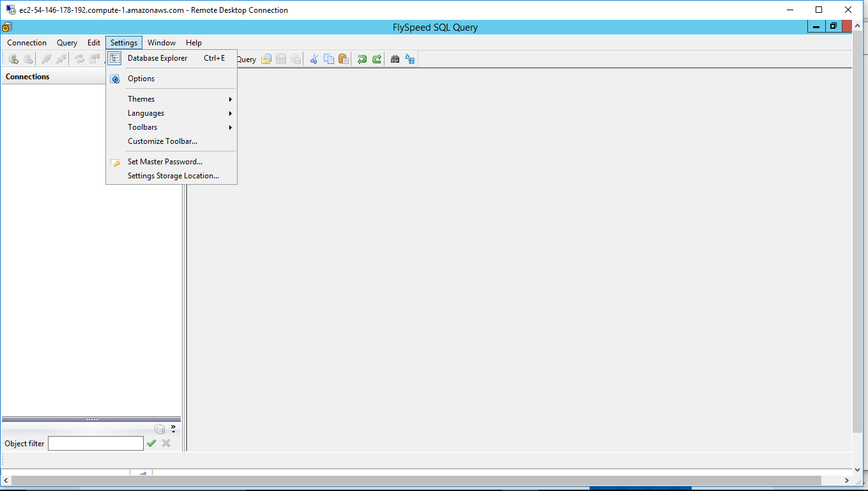Viewport: 868px width, 491px height.
Task: Click the Save query icon
Action: tap(281, 59)
